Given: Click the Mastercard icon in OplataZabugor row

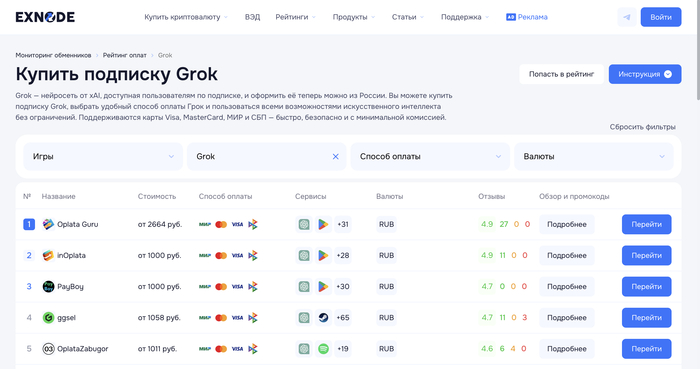Looking at the screenshot, I should [221, 349].
